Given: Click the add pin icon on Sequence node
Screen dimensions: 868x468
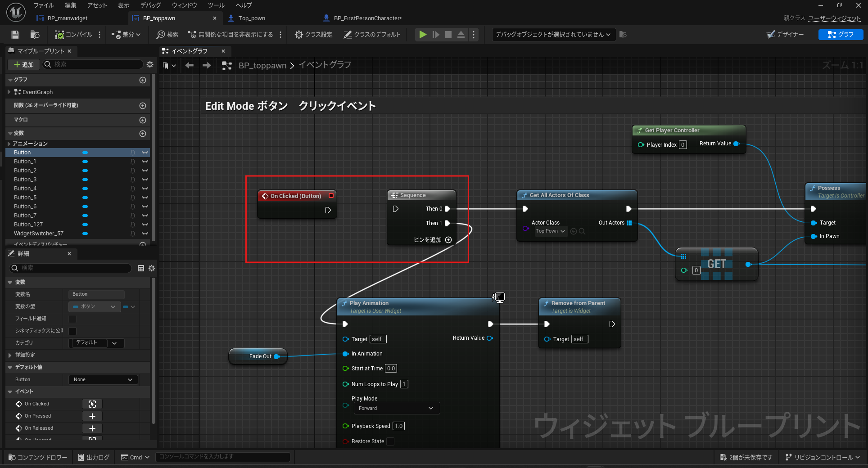Looking at the screenshot, I should pyautogui.click(x=448, y=240).
